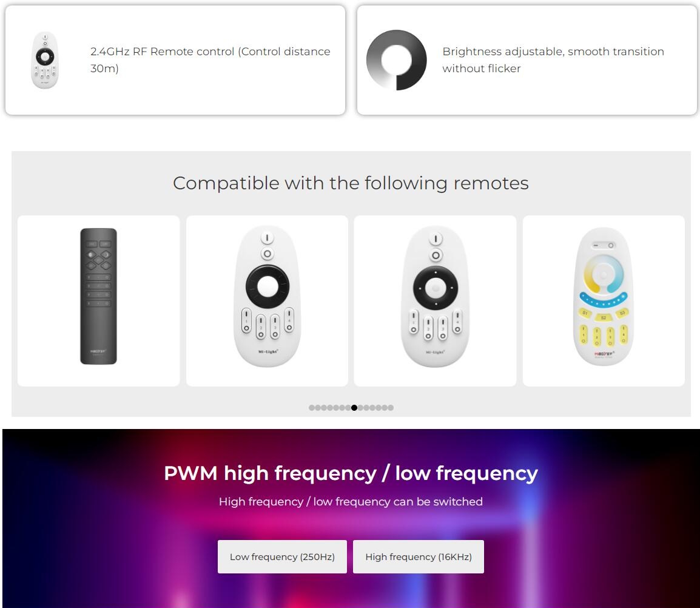Click the frequency can be switched subtitle

tap(351, 502)
